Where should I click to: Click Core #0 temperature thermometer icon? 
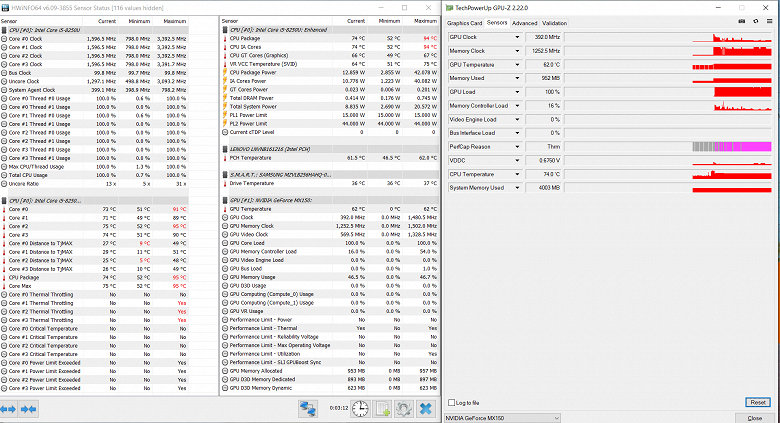(x=4, y=210)
